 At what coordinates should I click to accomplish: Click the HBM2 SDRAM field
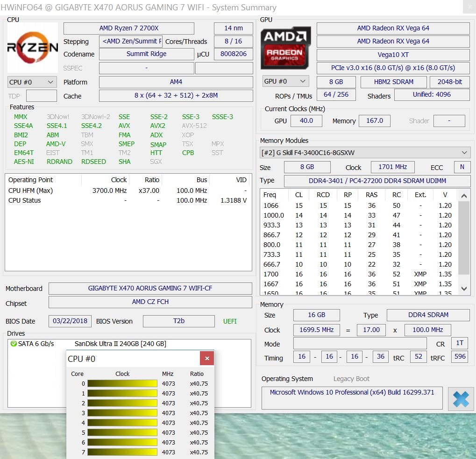393,82
